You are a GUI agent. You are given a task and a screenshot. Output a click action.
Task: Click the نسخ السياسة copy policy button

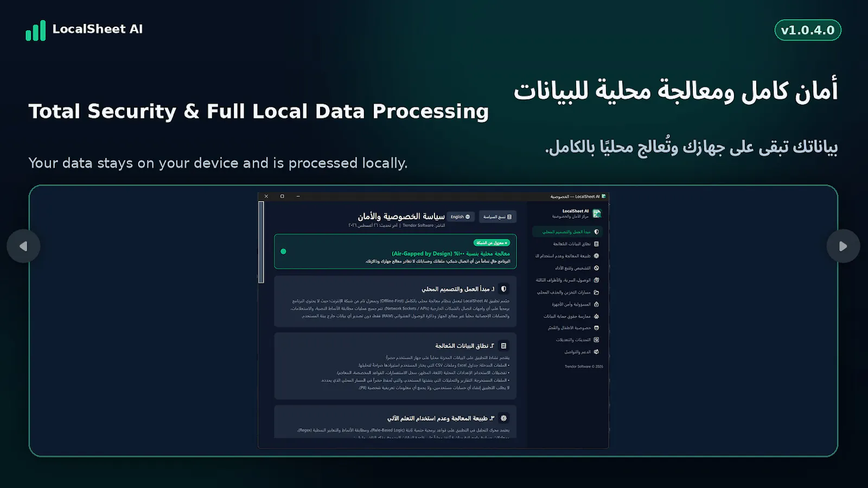497,217
